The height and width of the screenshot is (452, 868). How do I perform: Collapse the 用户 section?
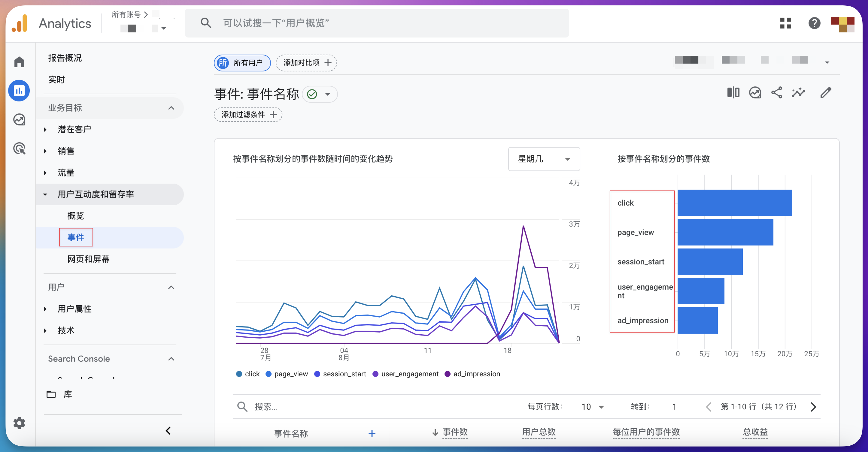pyautogui.click(x=171, y=287)
